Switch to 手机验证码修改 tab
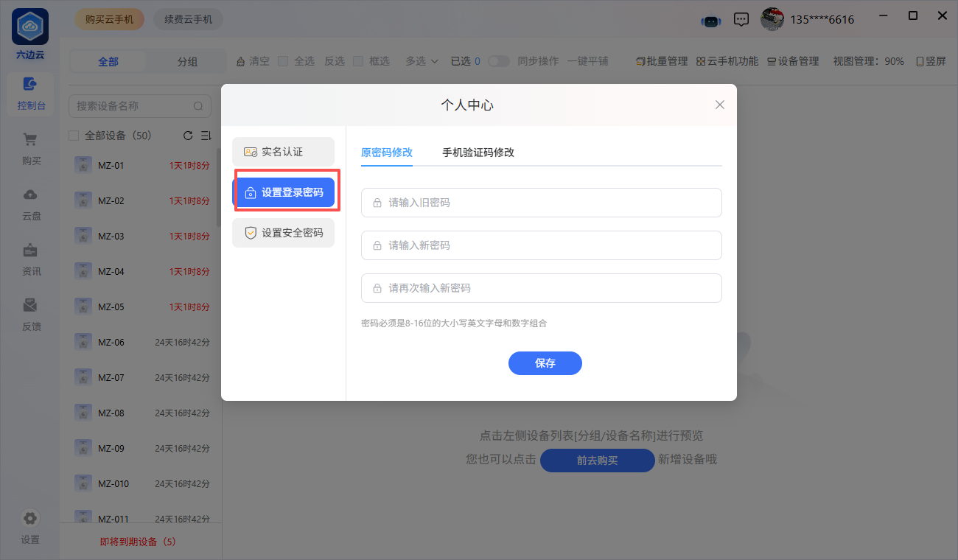 [478, 153]
